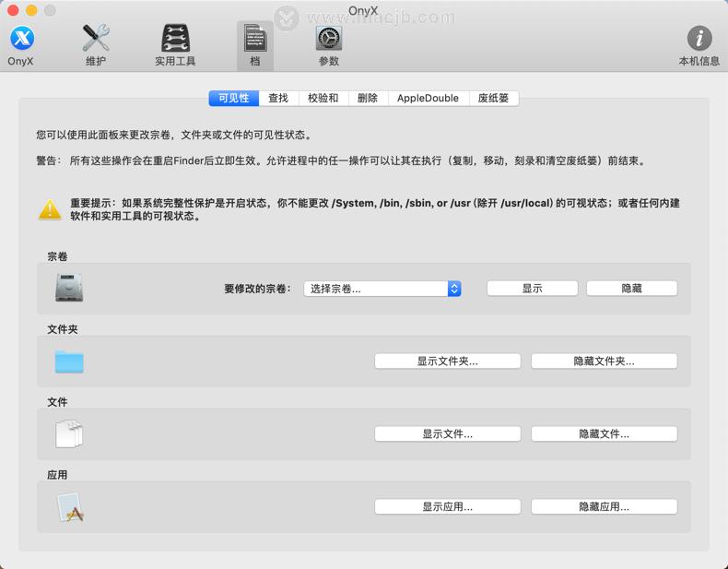
Task: Click the 隐藏 volume button
Action: tap(631, 288)
